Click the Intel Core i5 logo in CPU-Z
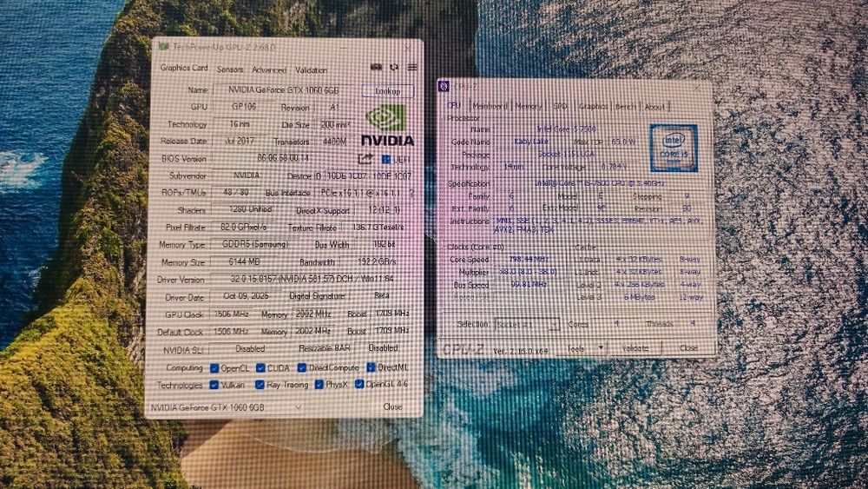This screenshot has height=489, width=868. coord(674,148)
